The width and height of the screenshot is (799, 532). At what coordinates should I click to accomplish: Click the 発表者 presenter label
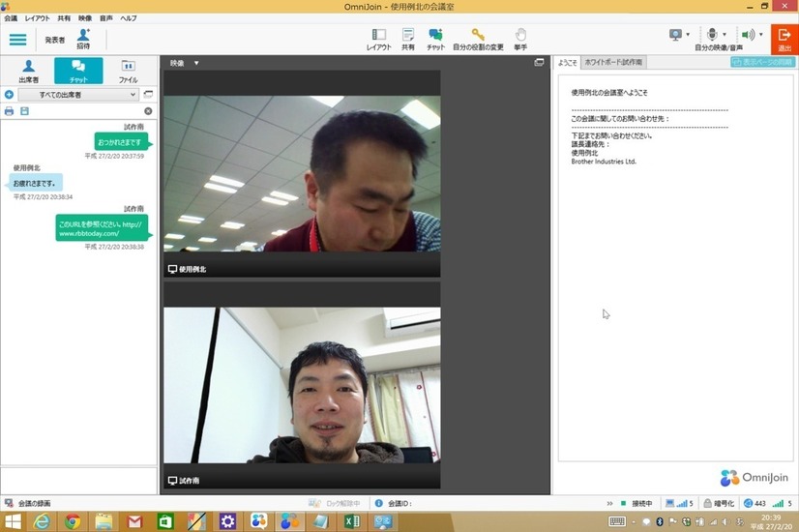click(x=54, y=40)
